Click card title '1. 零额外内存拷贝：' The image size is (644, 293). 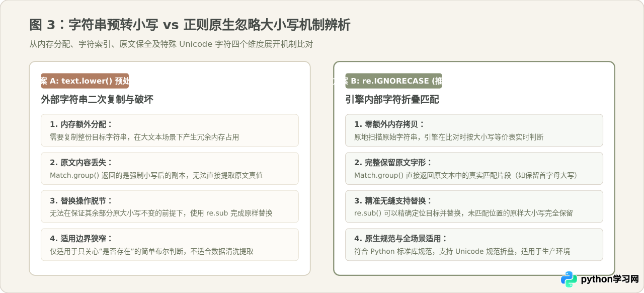click(389, 124)
